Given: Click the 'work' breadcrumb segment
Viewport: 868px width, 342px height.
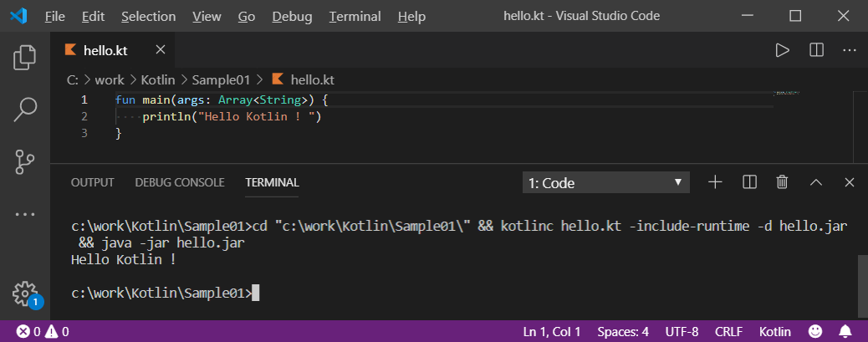Looking at the screenshot, I should coord(110,80).
